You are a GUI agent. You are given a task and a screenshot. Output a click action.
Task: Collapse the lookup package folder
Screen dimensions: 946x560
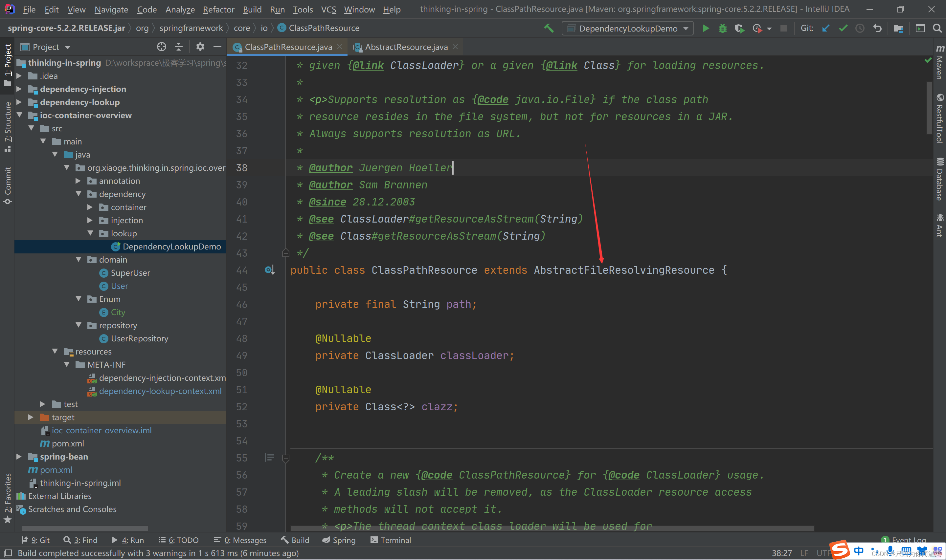(90, 233)
